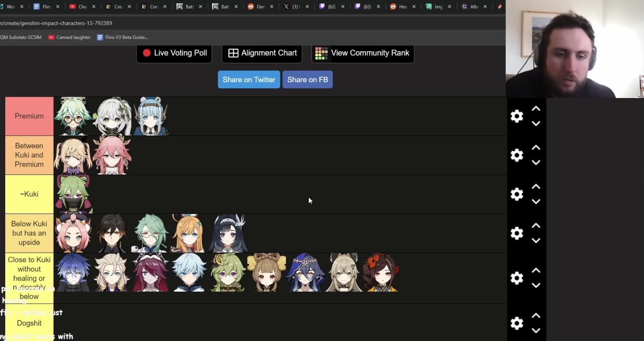Screen dimensions: 644x341
Task: Select the Premium tier label
Action: click(x=29, y=116)
